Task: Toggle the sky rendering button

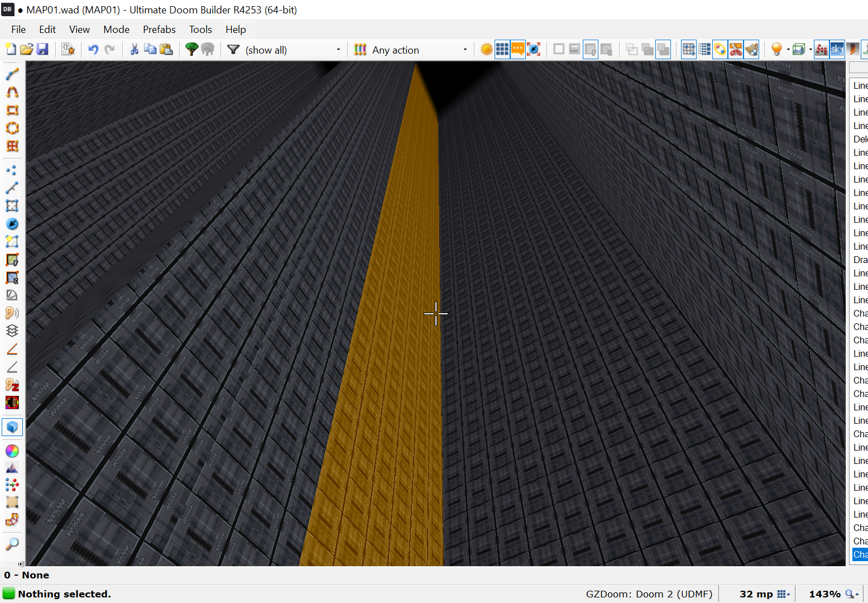Action: pos(837,50)
